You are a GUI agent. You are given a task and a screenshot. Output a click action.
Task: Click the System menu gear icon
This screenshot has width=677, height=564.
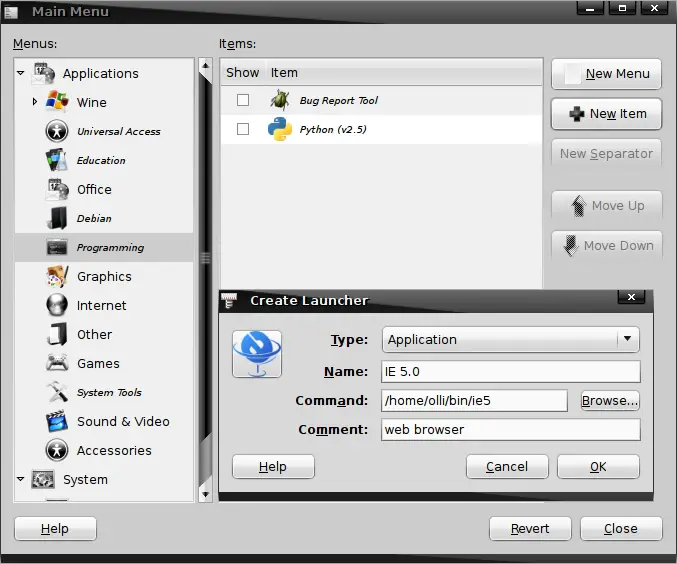43,479
